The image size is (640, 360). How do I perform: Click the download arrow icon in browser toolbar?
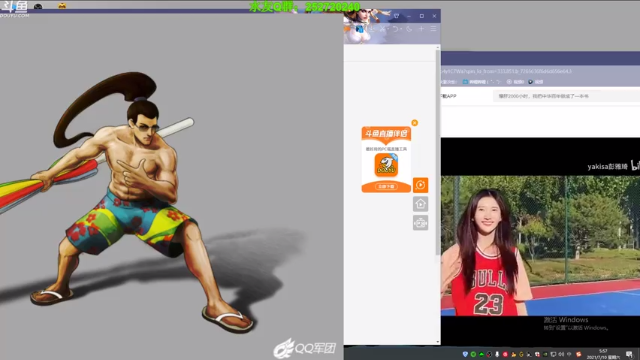click(372, 29)
